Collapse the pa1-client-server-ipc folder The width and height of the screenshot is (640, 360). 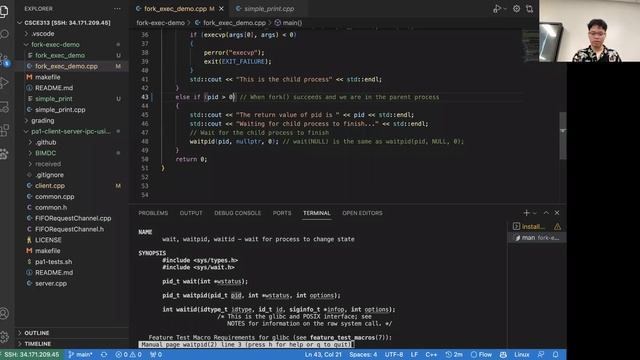click(71, 131)
